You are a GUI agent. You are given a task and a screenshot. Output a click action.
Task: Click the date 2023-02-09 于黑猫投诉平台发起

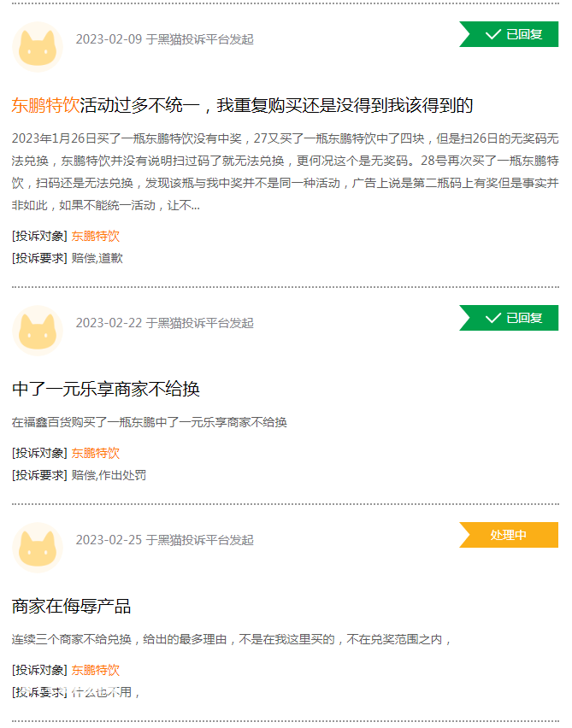[x=164, y=39]
